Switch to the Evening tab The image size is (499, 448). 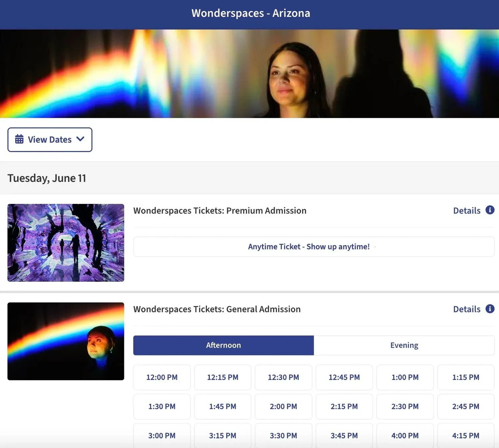404,345
